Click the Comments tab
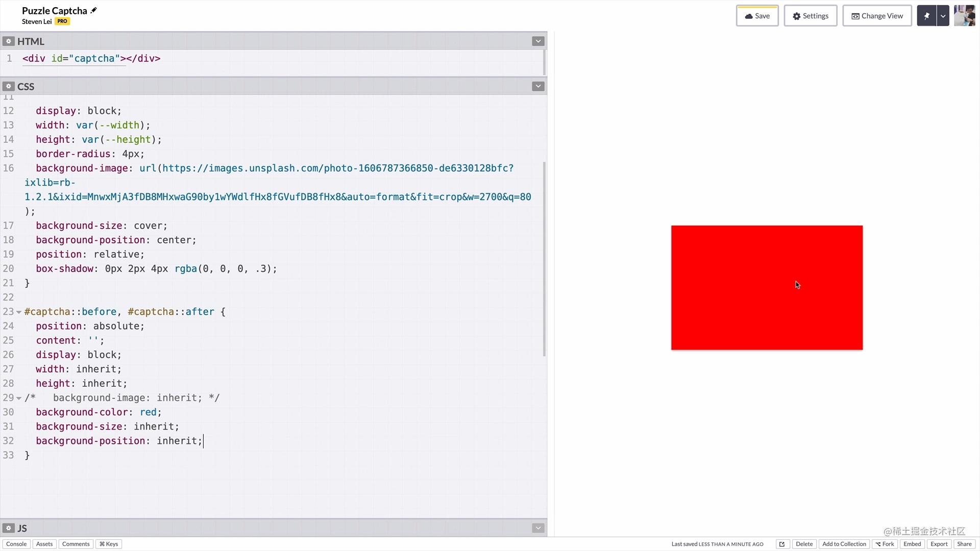The image size is (980, 551). [x=76, y=543]
